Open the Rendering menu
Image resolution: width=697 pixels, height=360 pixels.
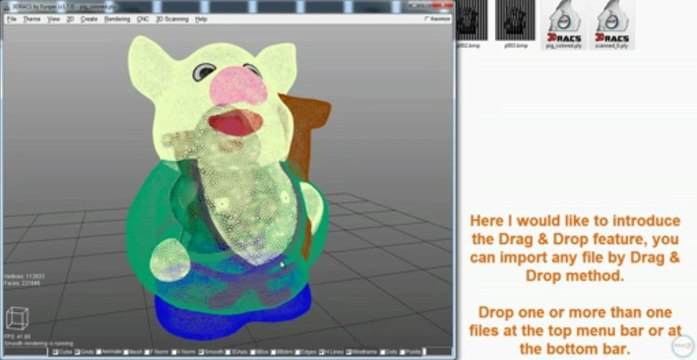[x=117, y=19]
